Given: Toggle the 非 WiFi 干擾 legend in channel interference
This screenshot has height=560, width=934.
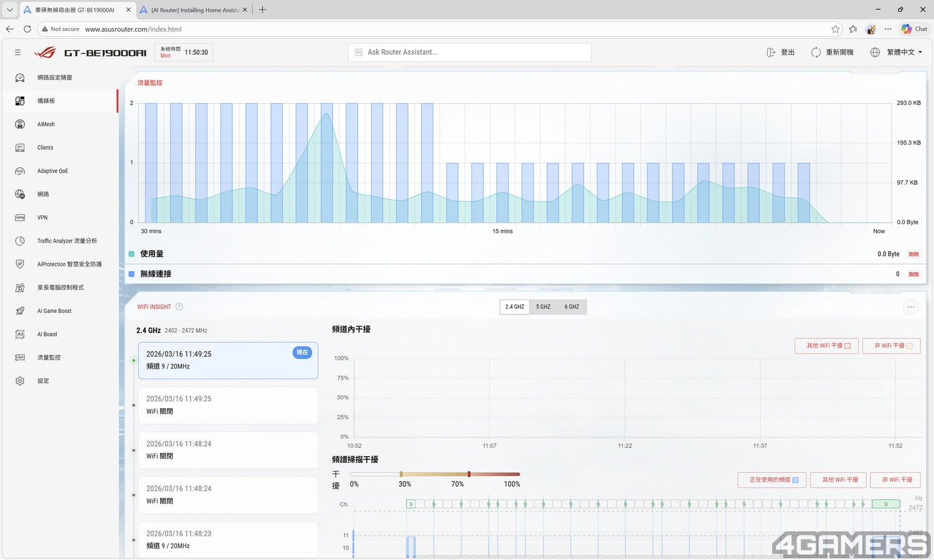Looking at the screenshot, I should (891, 346).
